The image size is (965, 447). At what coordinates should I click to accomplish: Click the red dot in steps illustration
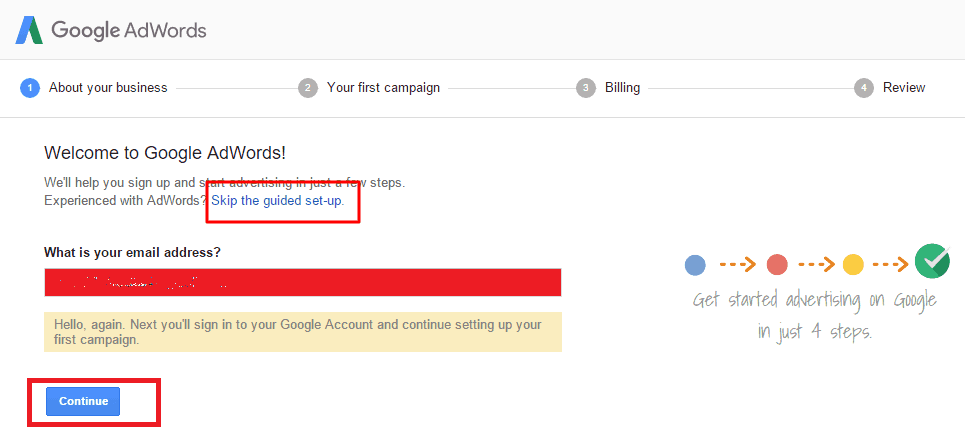tap(777, 265)
